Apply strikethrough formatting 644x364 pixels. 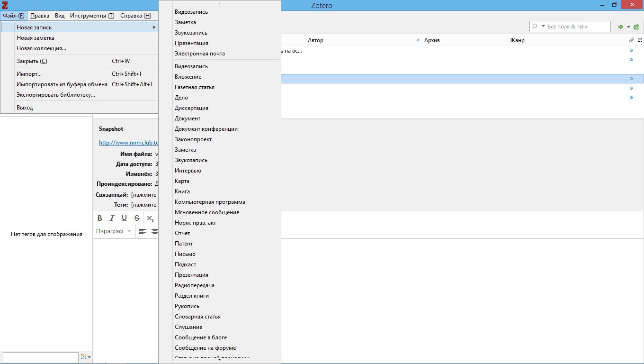coord(137,218)
